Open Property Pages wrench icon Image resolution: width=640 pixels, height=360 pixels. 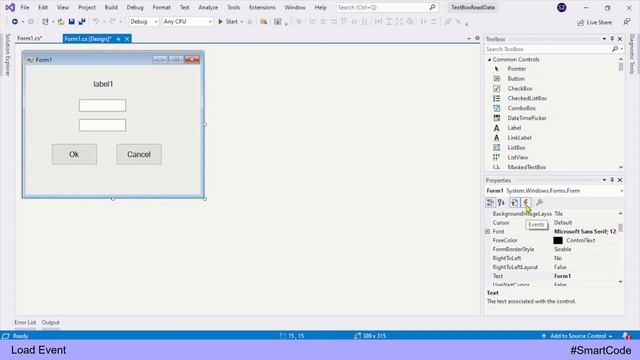pos(539,202)
